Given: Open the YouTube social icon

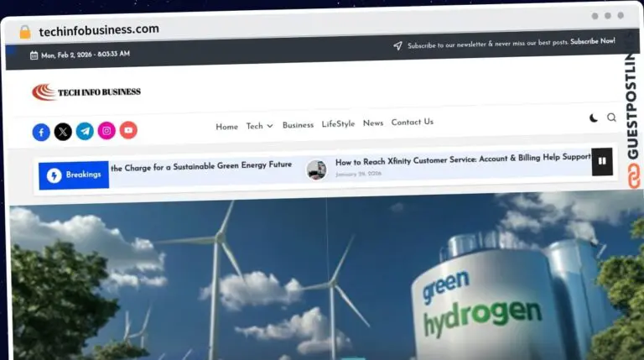Looking at the screenshot, I should (x=128, y=130).
